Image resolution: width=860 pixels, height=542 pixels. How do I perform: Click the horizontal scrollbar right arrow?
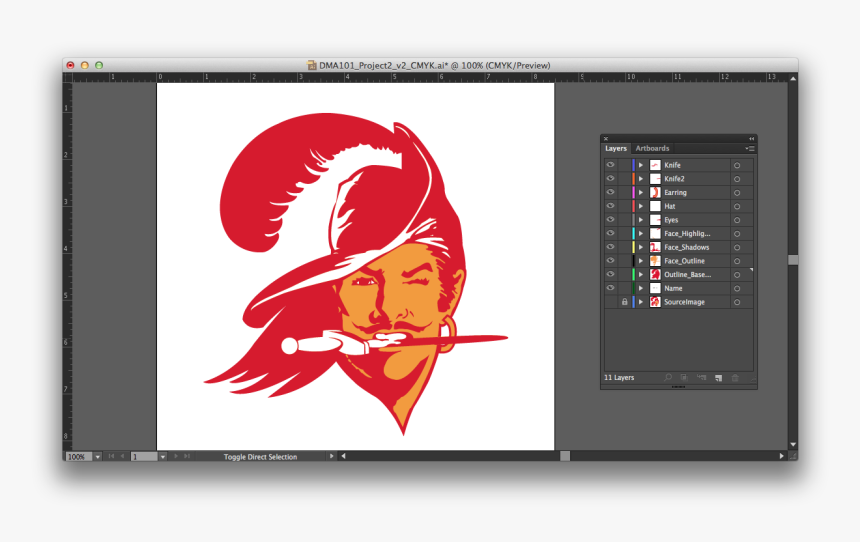tap(782, 456)
